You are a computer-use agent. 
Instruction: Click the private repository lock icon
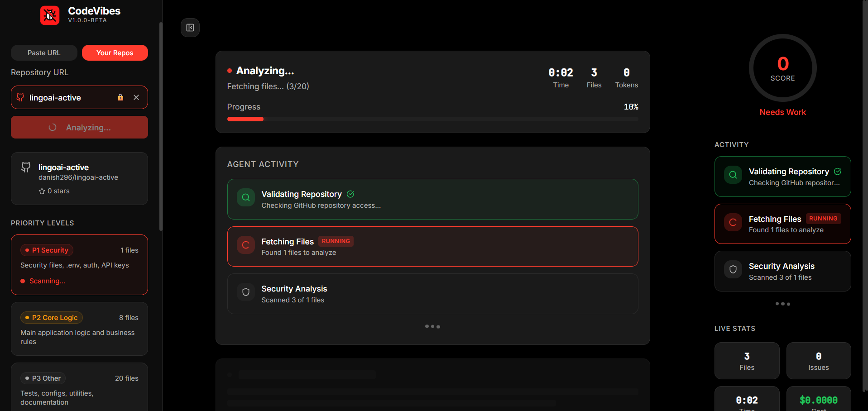[120, 97]
